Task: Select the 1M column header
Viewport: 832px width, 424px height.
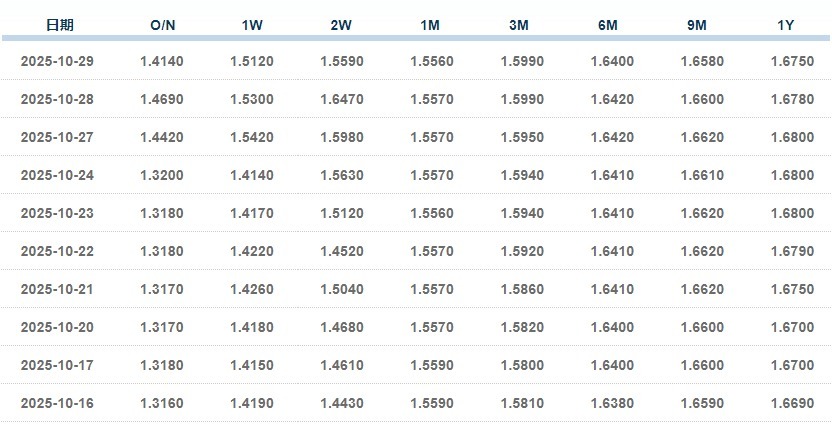Action: pyautogui.click(x=432, y=24)
